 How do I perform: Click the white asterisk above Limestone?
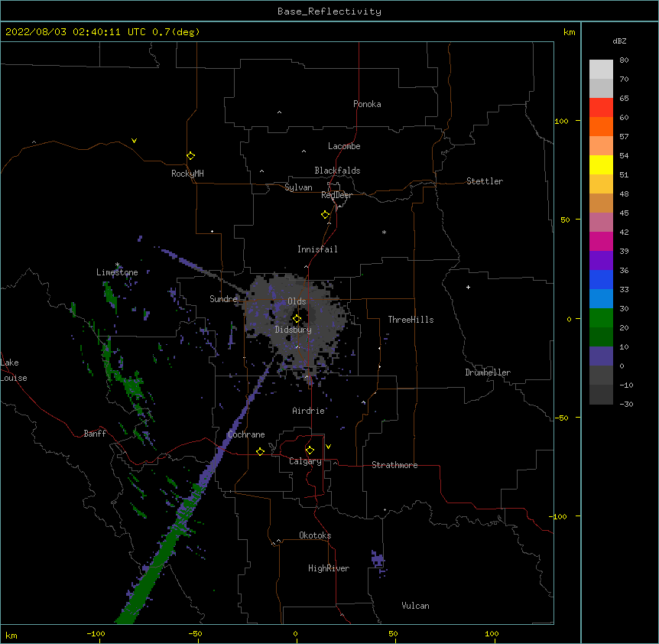pyautogui.click(x=117, y=265)
